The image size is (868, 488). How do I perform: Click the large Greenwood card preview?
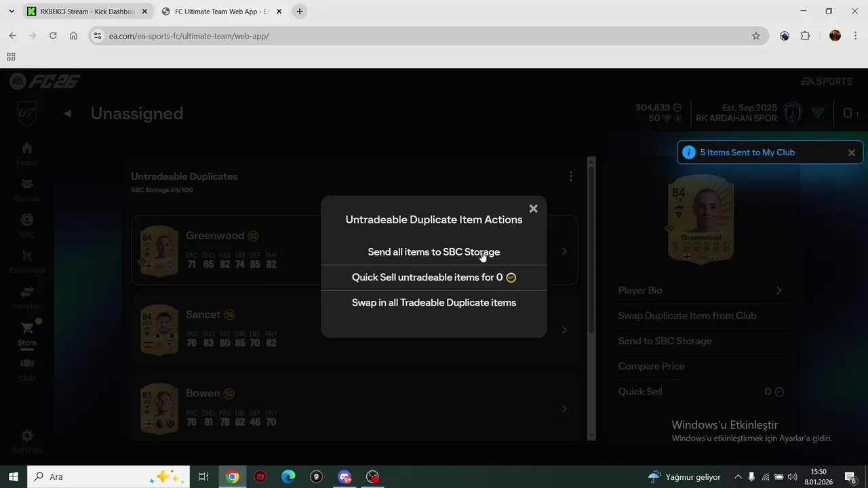[701, 220]
